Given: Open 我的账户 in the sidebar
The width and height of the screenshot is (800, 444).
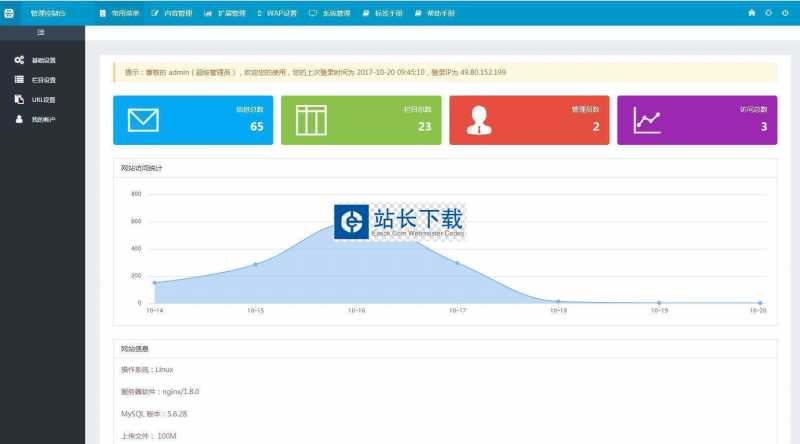Looking at the screenshot, I should (42, 120).
